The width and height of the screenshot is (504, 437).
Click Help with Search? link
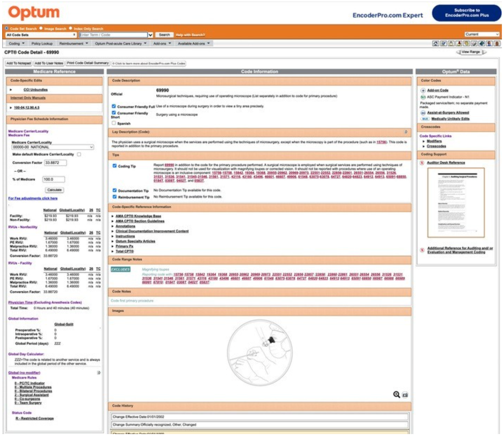coord(190,35)
